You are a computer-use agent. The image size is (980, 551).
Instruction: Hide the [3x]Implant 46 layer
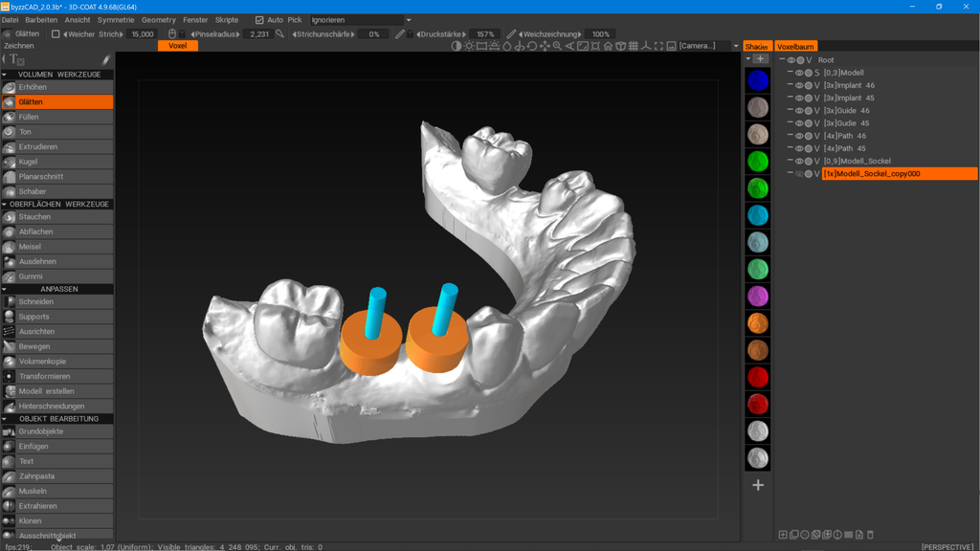pos(799,85)
